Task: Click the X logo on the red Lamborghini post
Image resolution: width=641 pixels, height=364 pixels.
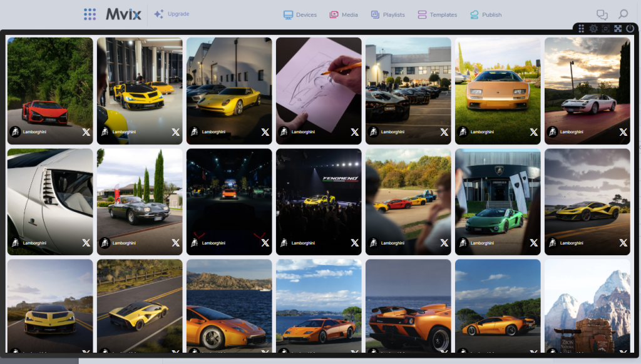Action: click(x=86, y=132)
